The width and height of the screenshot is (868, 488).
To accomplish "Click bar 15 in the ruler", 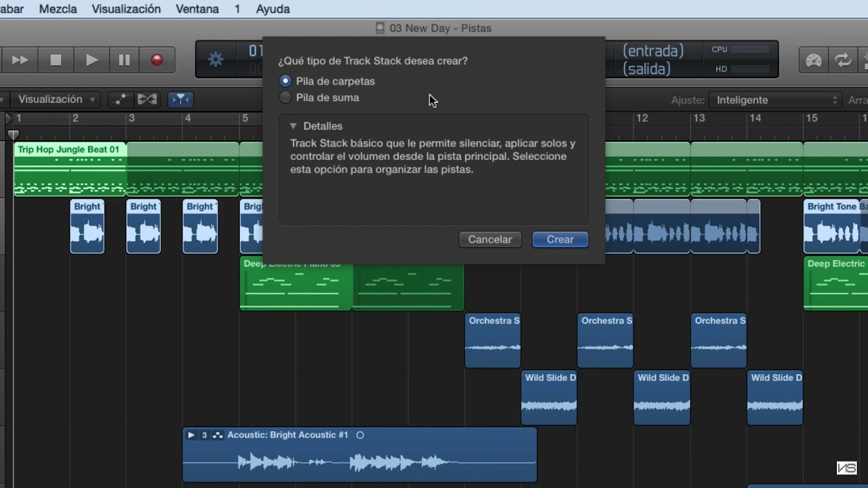I will [811, 118].
